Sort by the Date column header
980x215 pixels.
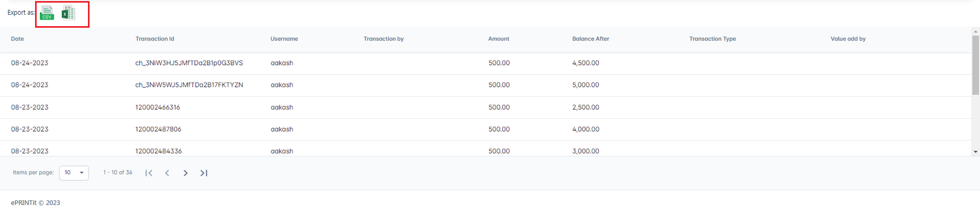point(17,39)
